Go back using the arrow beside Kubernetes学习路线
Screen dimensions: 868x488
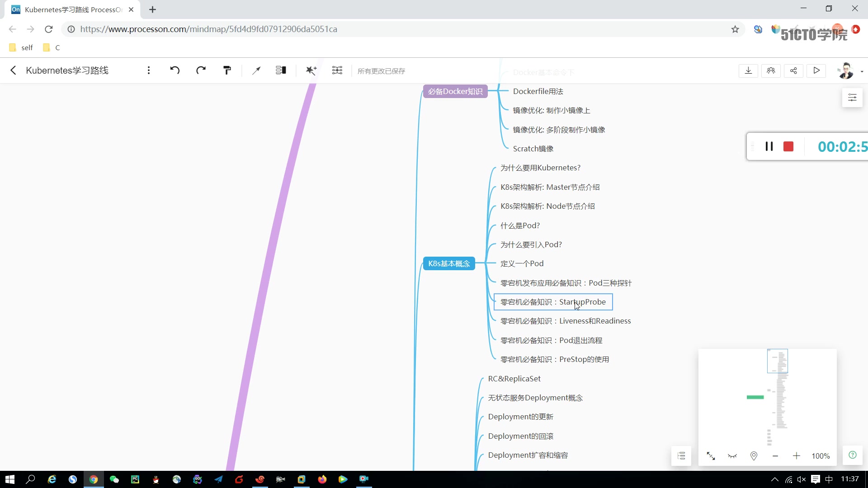[13, 70]
